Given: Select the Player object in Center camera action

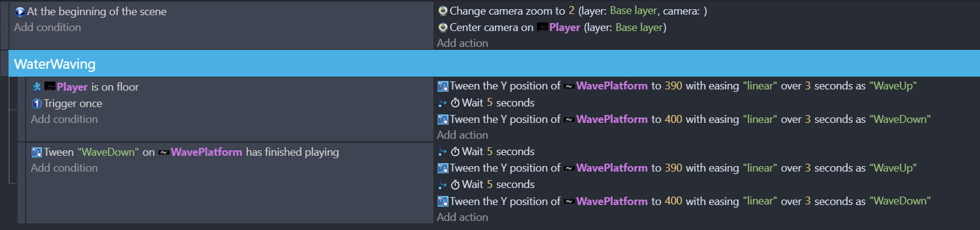Looking at the screenshot, I should coord(564,27).
